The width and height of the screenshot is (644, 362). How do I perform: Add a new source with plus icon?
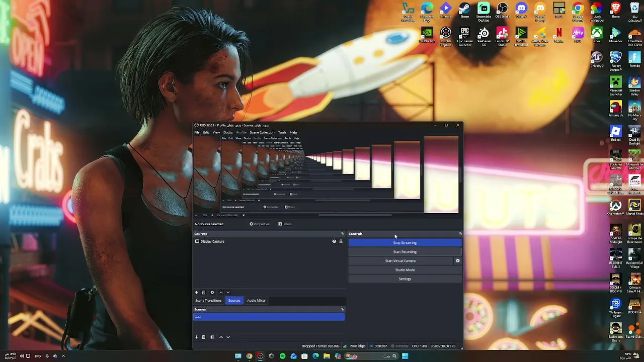coord(196,293)
